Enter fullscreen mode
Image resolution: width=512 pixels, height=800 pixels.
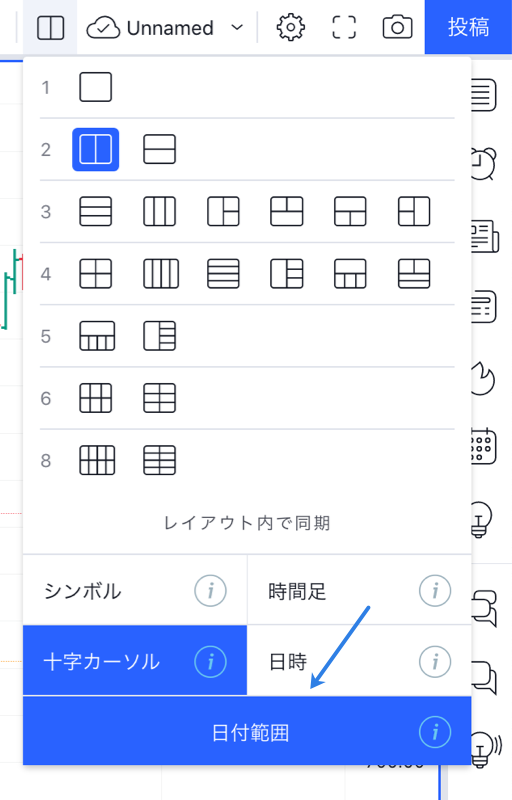pyautogui.click(x=344, y=27)
